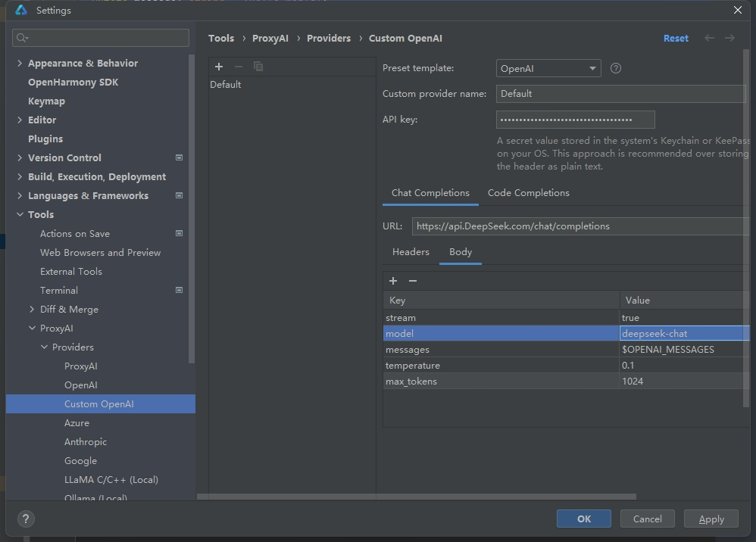This screenshot has width=756, height=542.
Task: Click the back navigation arrow
Action: [709, 38]
